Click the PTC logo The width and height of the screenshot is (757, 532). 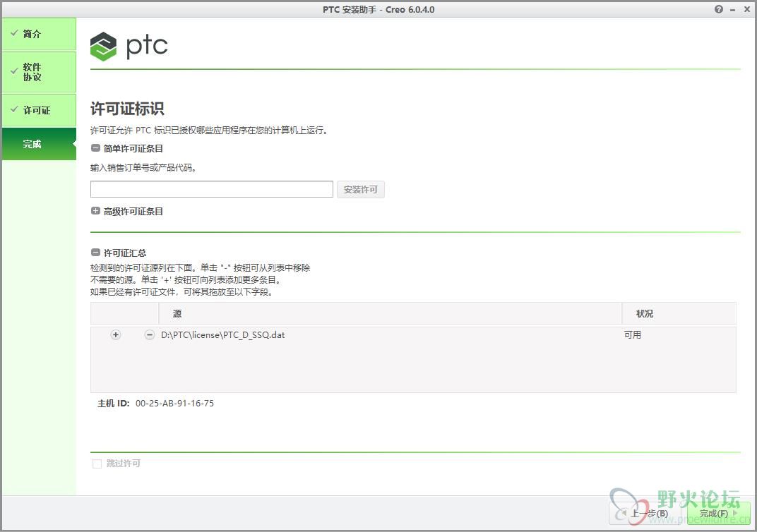click(x=129, y=47)
